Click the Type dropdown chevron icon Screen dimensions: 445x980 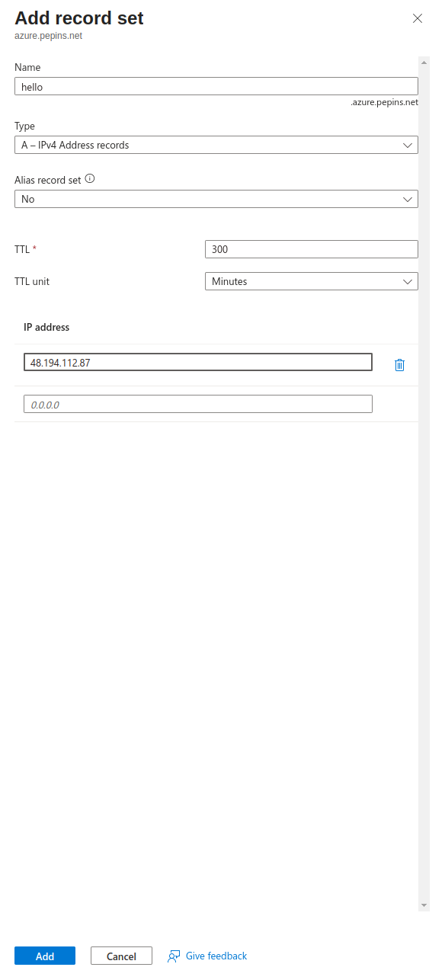[408, 145]
